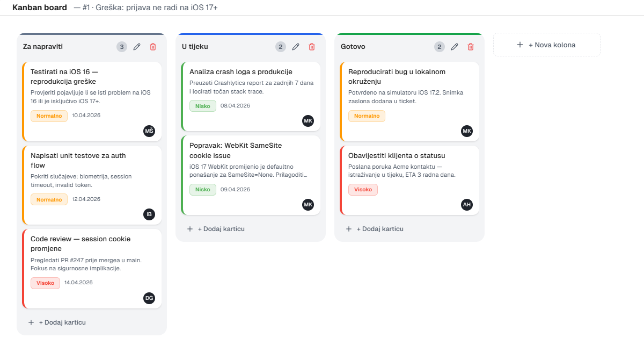Click the card count badge in "Za napraviti"
The image size is (644, 345).
pyautogui.click(x=121, y=47)
